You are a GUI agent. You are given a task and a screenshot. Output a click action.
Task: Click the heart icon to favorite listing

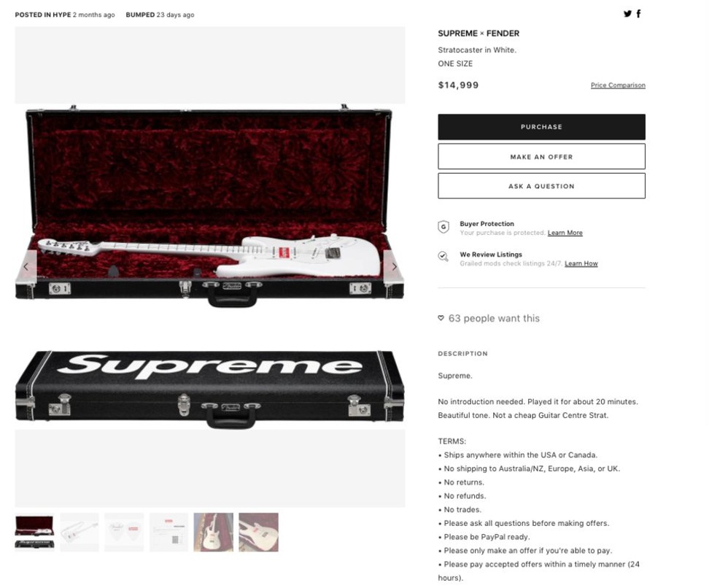441,318
